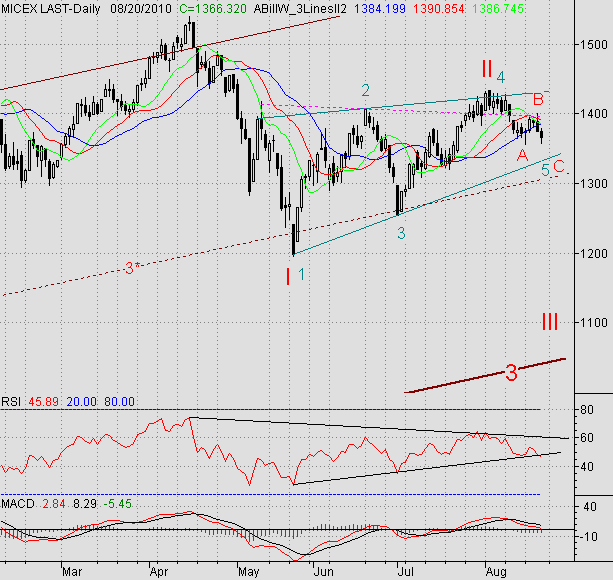Click the date 08/20/2010 in header
Viewport: 613px width, 580px height.
point(141,9)
